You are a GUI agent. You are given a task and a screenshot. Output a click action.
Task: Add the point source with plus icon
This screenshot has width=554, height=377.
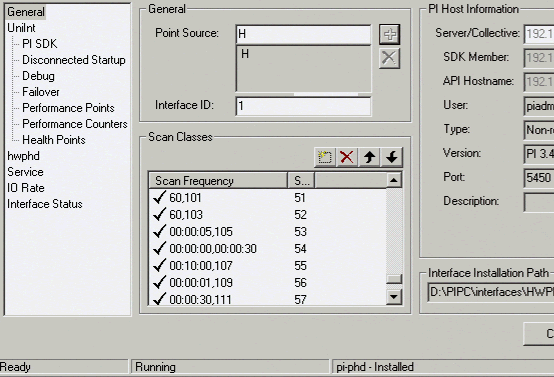point(389,34)
